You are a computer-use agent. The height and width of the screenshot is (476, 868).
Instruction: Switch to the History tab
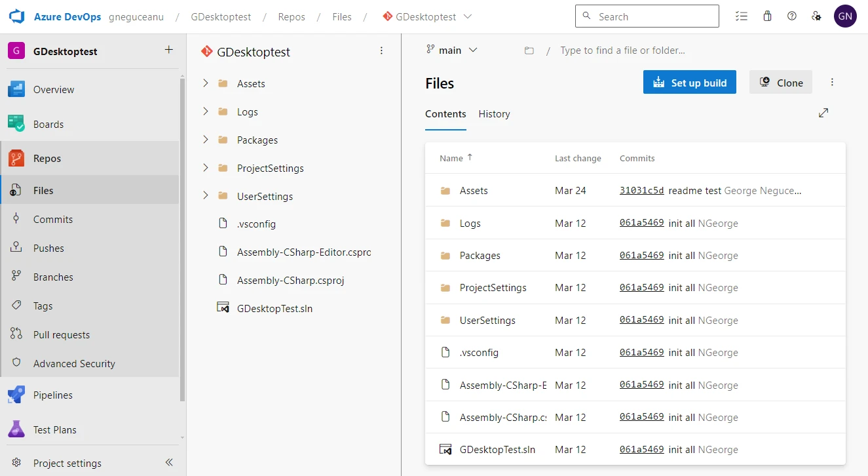[x=494, y=113]
